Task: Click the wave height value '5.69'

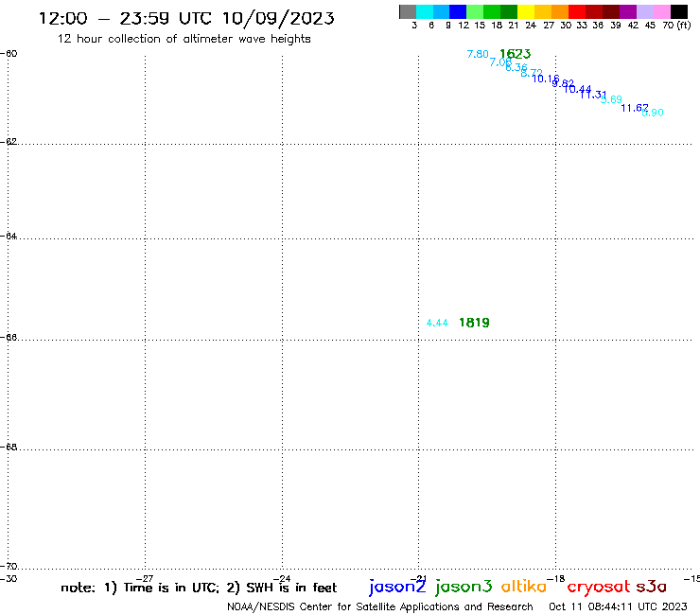Action: tap(611, 99)
